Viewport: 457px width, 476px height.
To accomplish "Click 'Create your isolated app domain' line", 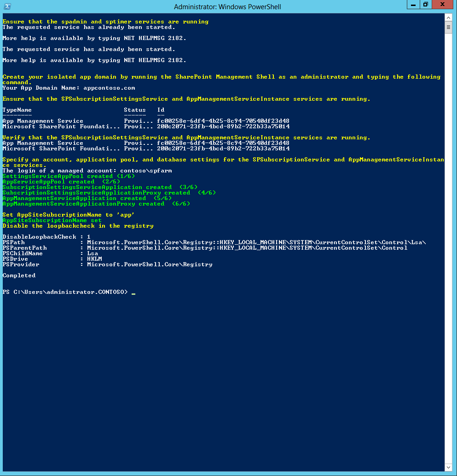I will tap(221, 80).
